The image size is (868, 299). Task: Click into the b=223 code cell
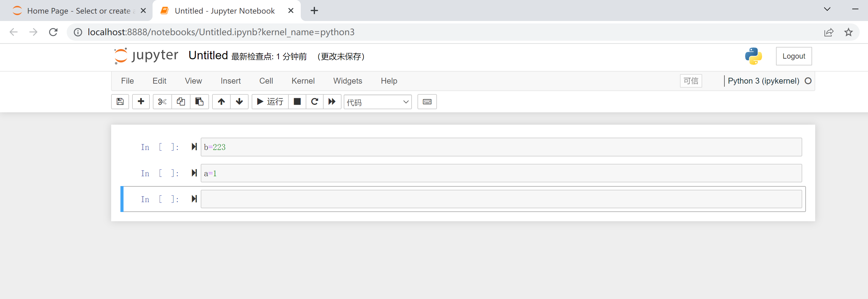pyautogui.click(x=501, y=147)
